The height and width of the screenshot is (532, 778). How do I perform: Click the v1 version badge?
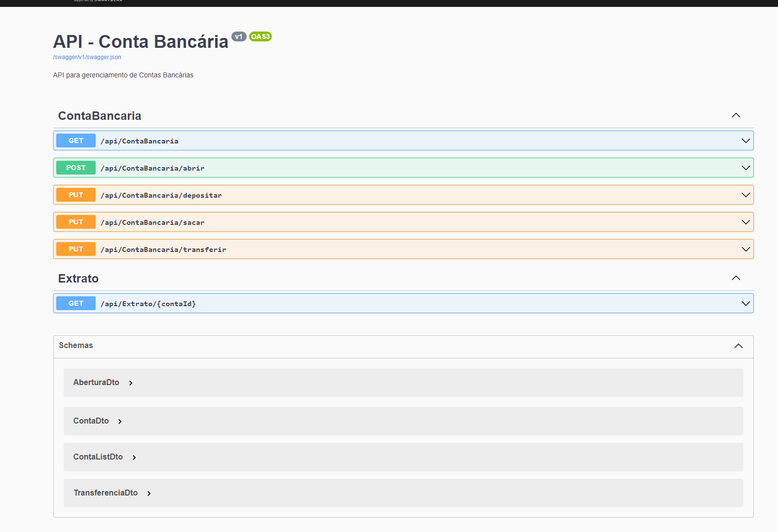[x=239, y=36]
